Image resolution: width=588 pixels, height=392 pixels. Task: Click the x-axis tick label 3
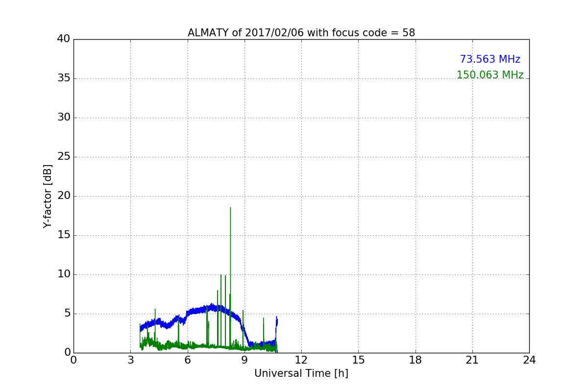[x=130, y=360]
